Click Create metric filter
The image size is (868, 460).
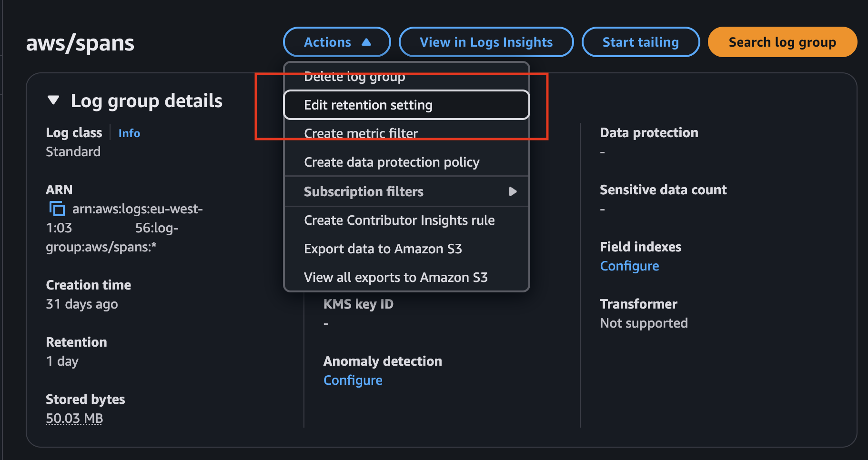tap(361, 133)
